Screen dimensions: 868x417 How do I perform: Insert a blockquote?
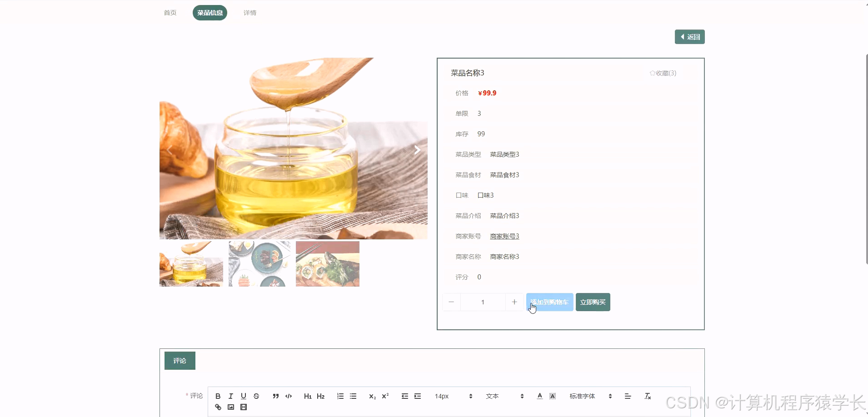click(x=275, y=396)
